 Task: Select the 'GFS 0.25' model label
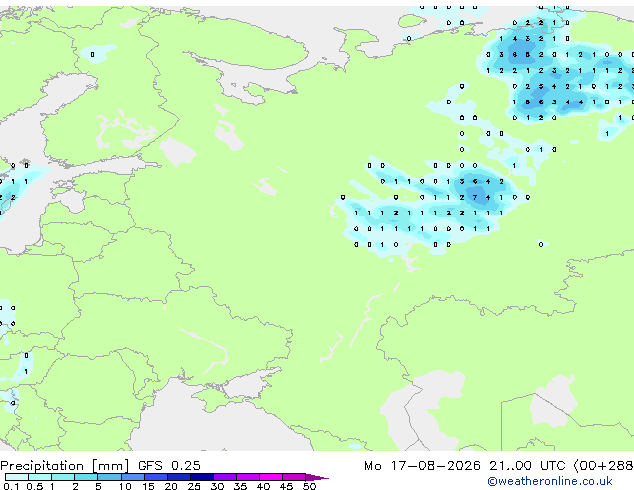[x=169, y=466]
